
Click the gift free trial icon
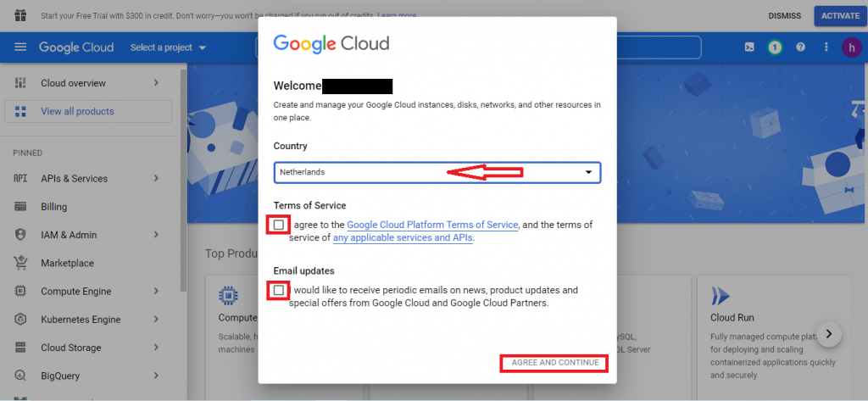pos(20,15)
